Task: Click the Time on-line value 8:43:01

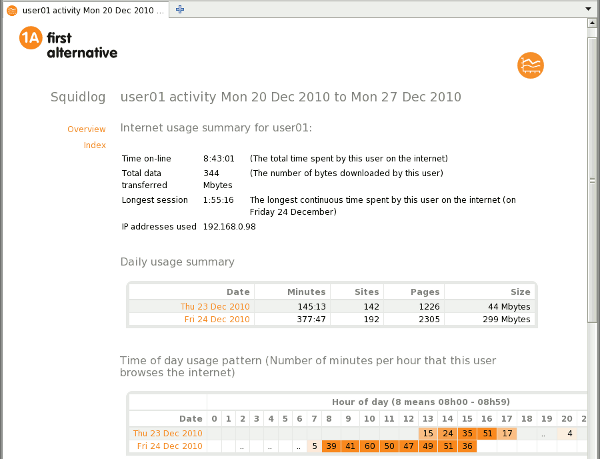Action: [x=218, y=158]
